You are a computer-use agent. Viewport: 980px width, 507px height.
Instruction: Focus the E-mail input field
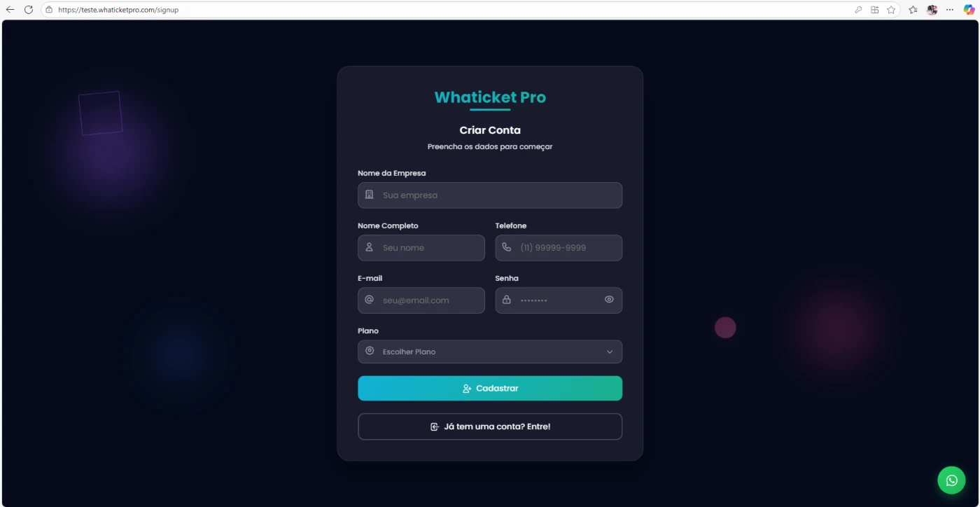[421, 300]
